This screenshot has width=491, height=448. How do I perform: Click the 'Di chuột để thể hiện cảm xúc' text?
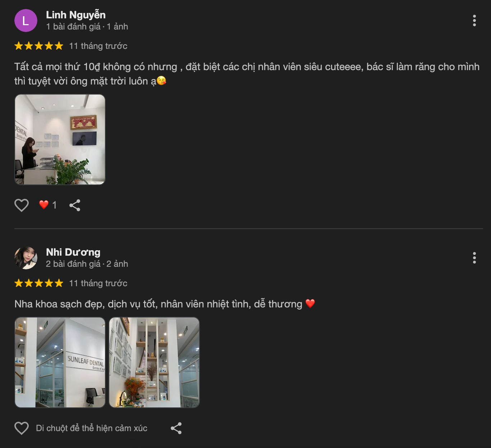click(92, 428)
